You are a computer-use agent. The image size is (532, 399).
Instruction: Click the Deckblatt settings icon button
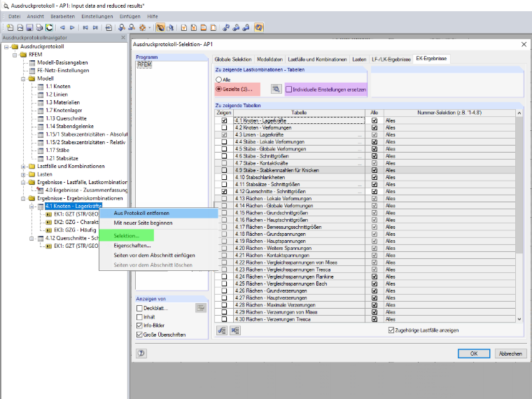pos(201,308)
